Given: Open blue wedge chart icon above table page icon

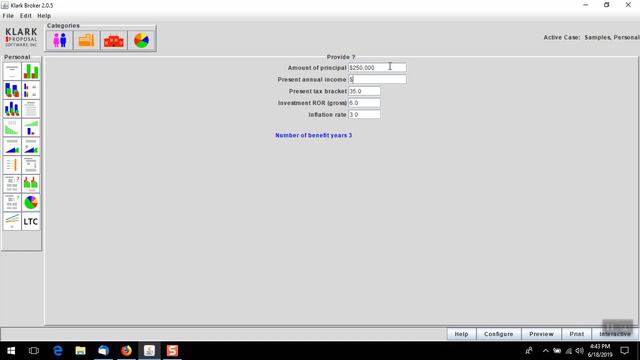Looking at the screenshot, I should click(x=31, y=147).
